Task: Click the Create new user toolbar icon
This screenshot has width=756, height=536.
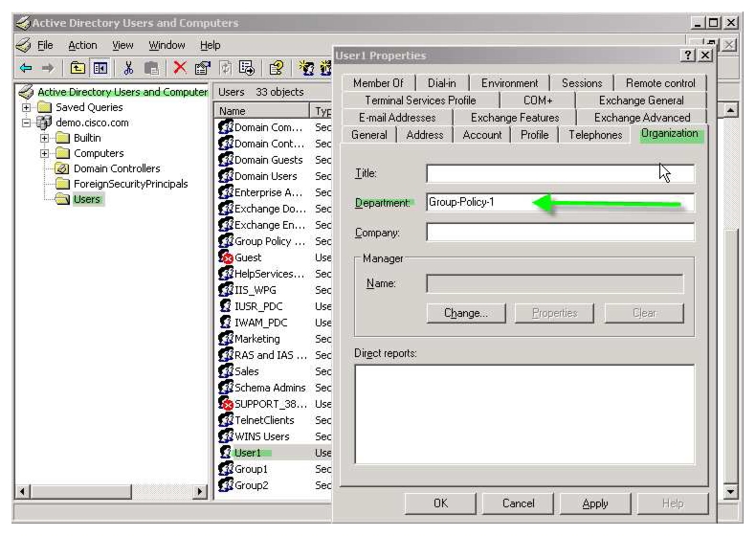Action: point(306,68)
